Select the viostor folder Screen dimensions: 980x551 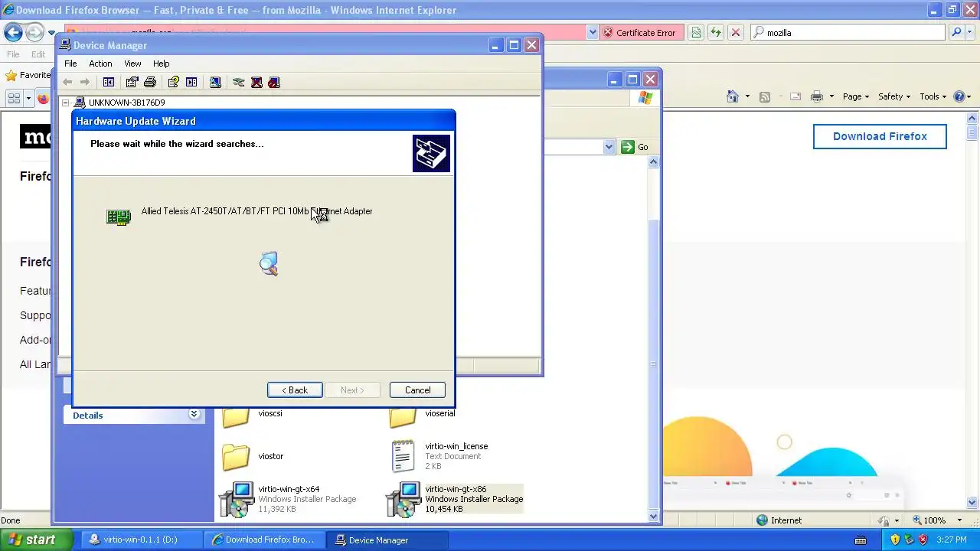253,457
